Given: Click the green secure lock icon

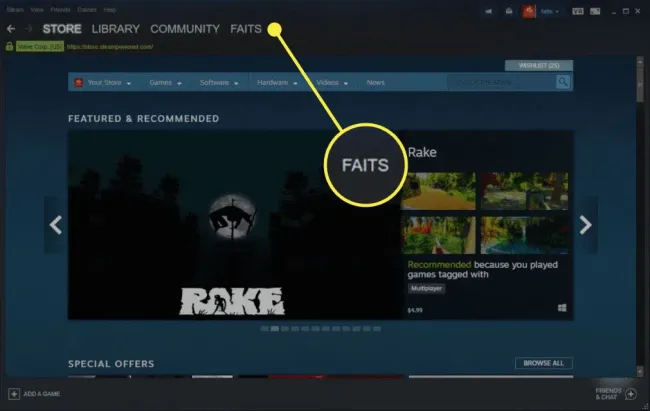Looking at the screenshot, I should click(9, 46).
